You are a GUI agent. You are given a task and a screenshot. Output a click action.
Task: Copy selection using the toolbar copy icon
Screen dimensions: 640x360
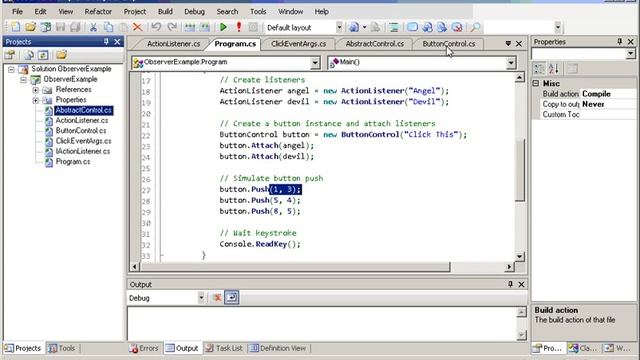[x=108, y=27]
